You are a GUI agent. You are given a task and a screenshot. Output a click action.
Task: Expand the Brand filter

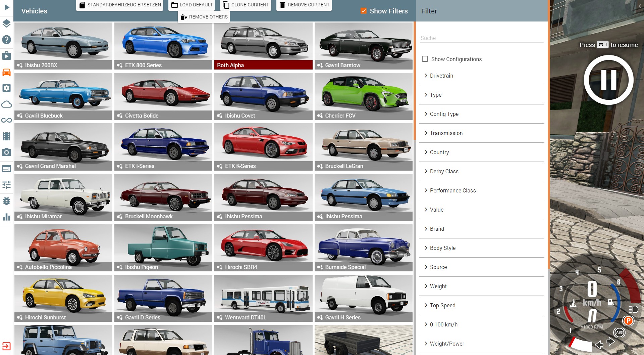point(482,229)
